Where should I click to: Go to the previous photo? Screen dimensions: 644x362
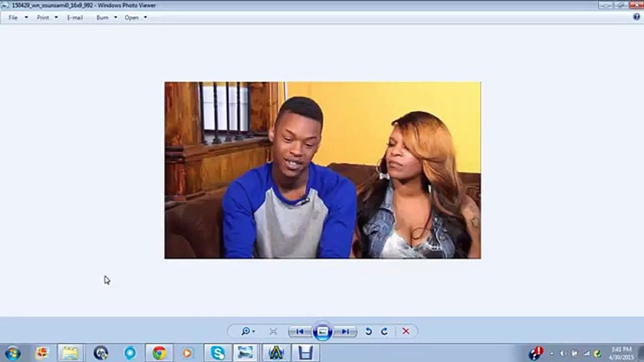(x=300, y=331)
